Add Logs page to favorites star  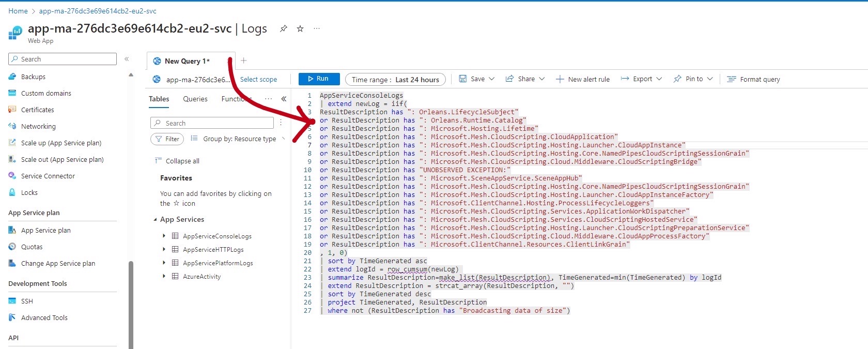[x=300, y=29]
